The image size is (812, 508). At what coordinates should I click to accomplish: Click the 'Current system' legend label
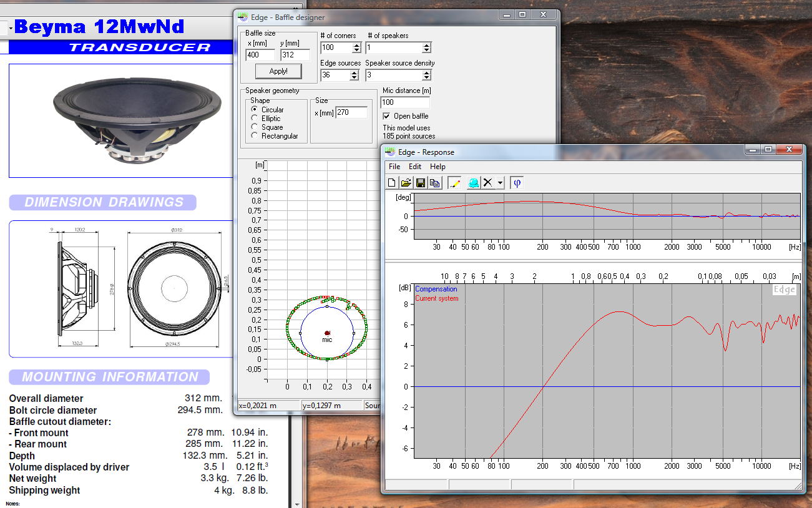tap(436, 298)
